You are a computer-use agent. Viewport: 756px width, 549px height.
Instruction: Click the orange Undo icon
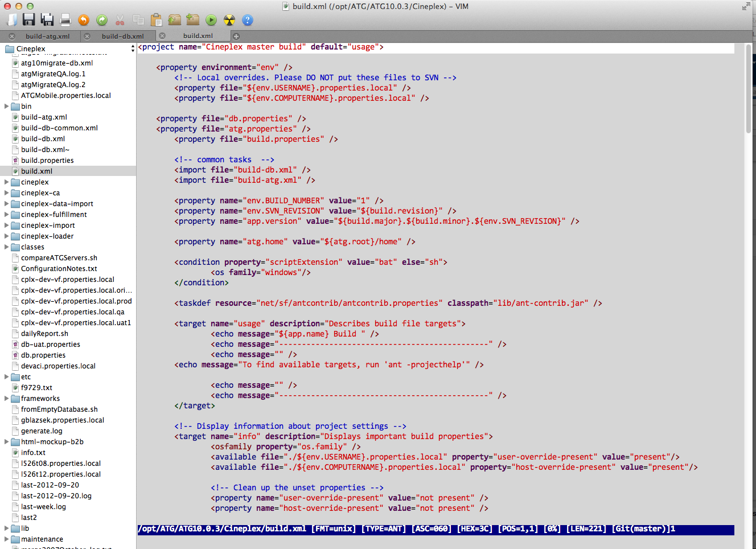pyautogui.click(x=84, y=20)
